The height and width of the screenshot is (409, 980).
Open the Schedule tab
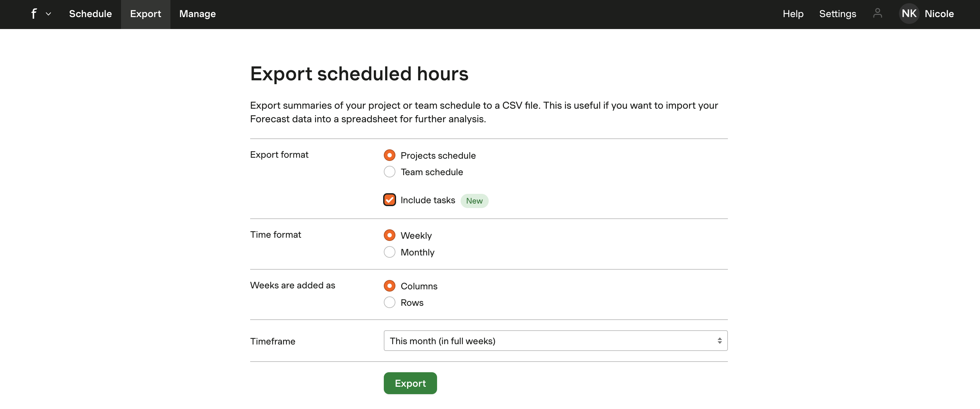90,14
